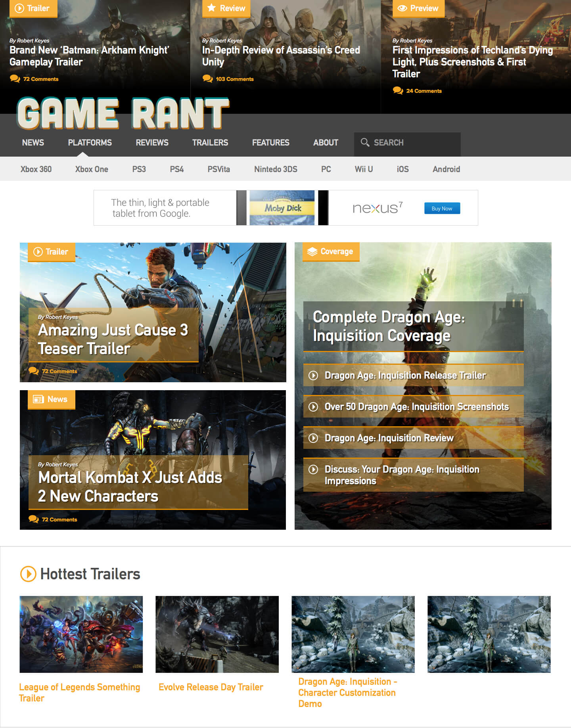Click Dragon Age Character Customization Demo thumbnail

pos(353,634)
